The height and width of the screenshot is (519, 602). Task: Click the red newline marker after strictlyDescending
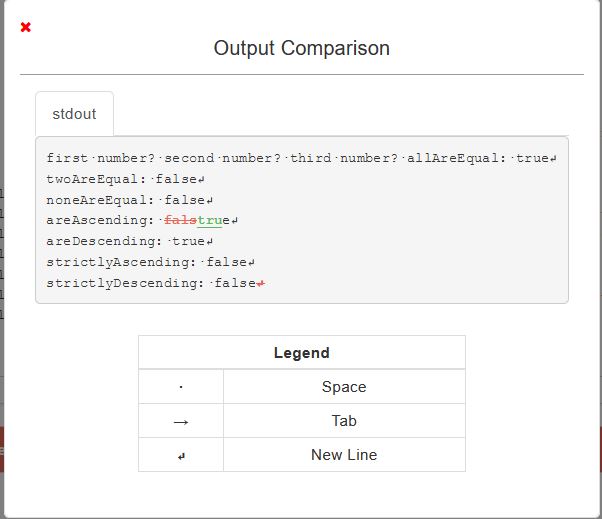point(261,284)
